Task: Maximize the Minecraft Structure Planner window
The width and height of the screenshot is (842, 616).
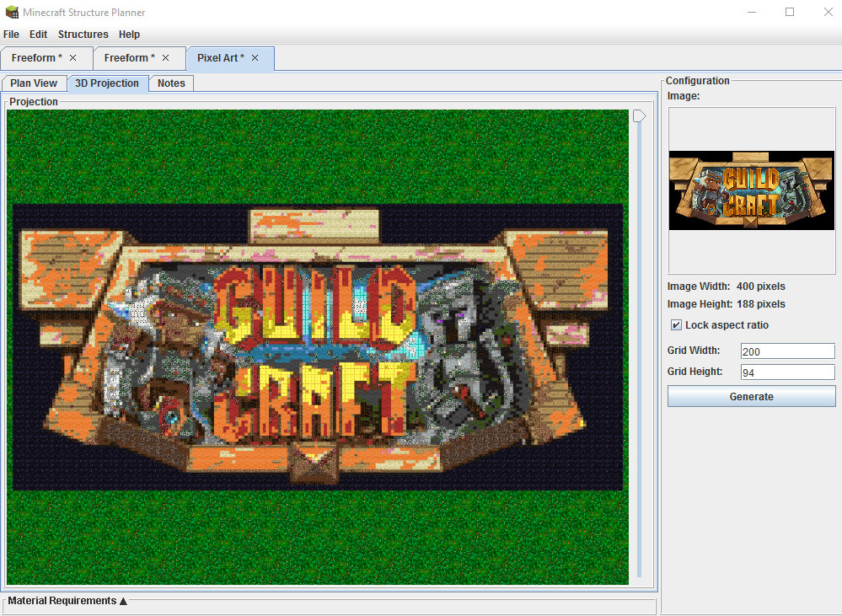Action: click(790, 12)
